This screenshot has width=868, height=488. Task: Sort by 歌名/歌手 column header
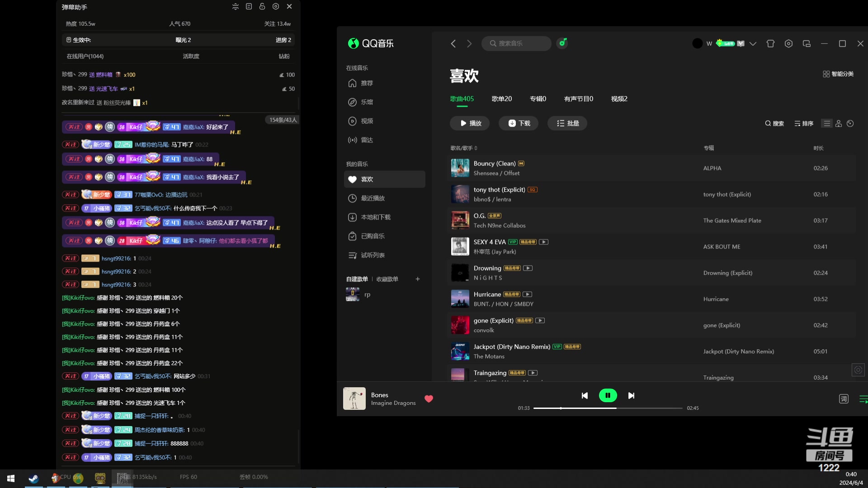coord(464,148)
